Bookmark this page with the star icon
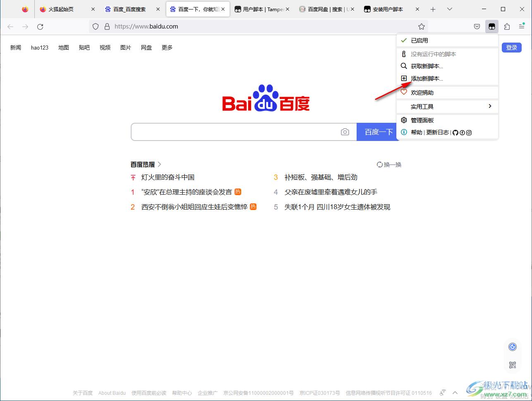Viewport: 532px width, 401px height. pyautogui.click(x=422, y=26)
